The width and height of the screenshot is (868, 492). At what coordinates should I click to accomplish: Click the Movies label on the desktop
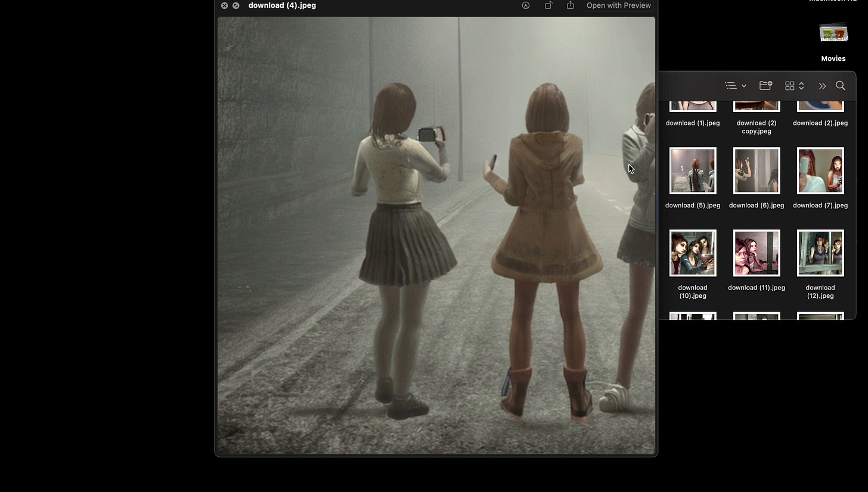[x=833, y=58]
